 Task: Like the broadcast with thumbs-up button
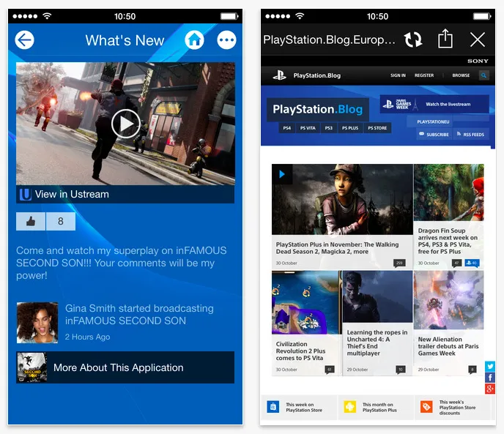click(31, 221)
